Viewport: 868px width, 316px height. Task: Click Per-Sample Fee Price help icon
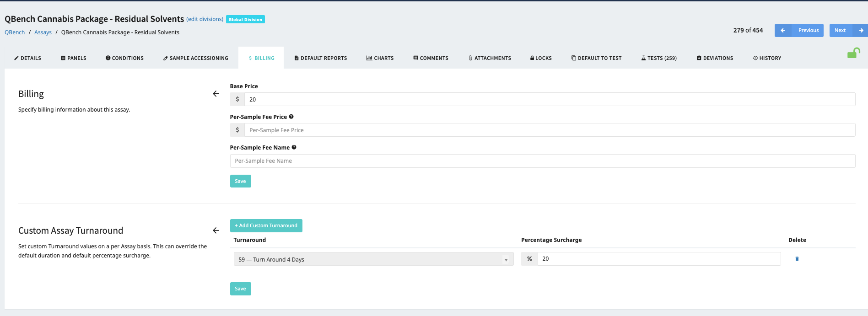[x=291, y=117]
